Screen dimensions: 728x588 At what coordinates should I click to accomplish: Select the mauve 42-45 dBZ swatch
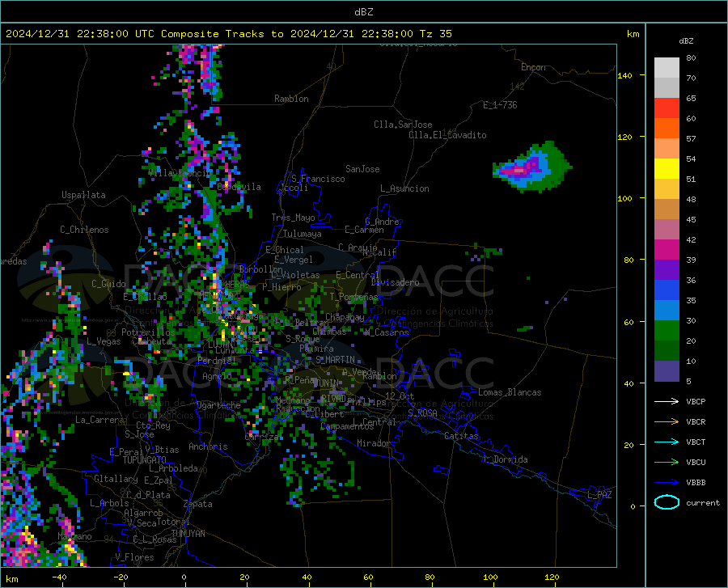(x=667, y=230)
